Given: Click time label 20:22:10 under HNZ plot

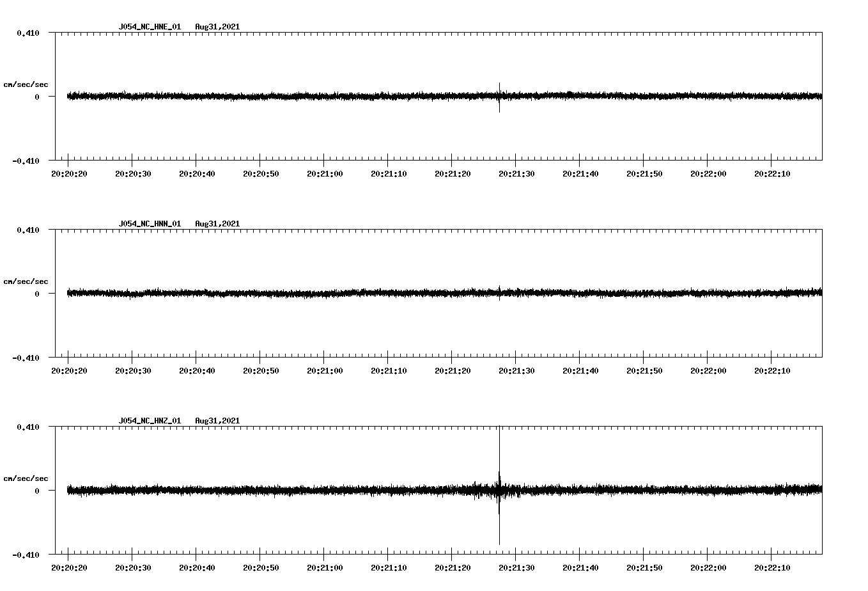Looking at the screenshot, I should pyautogui.click(x=772, y=568).
